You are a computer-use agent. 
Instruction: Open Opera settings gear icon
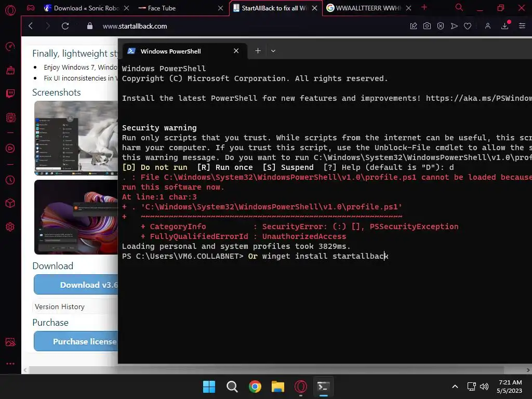click(10, 227)
